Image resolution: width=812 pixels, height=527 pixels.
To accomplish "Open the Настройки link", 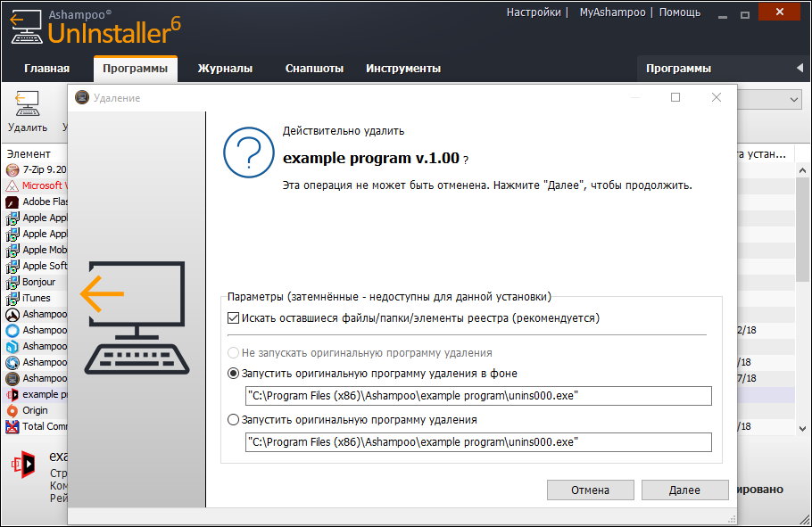I will coord(534,12).
